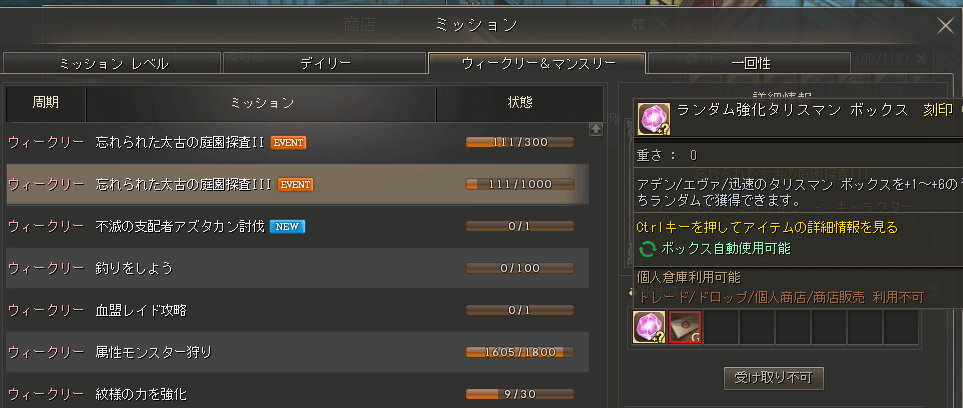Click the green auto-use arrows icon
The height and width of the screenshot is (408, 963).
(x=648, y=249)
